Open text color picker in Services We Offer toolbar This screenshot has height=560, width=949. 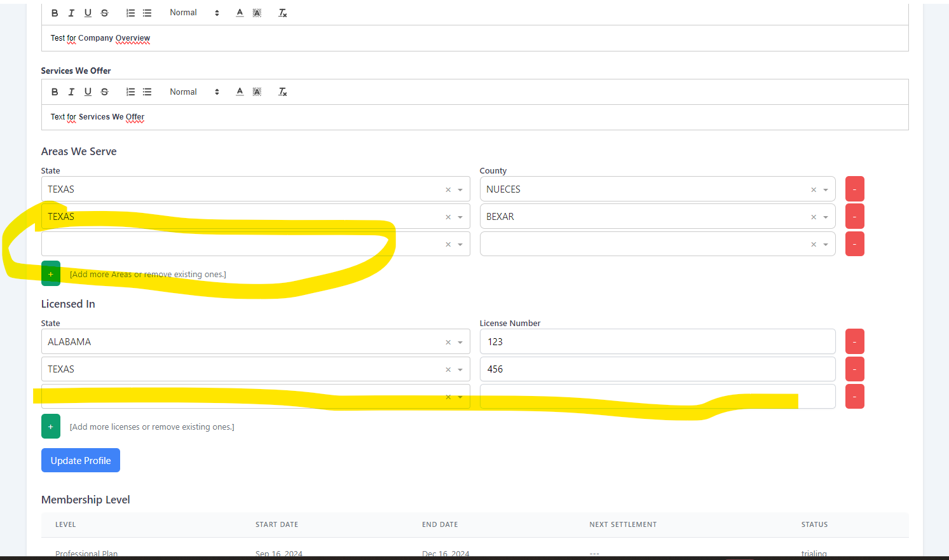click(x=240, y=92)
